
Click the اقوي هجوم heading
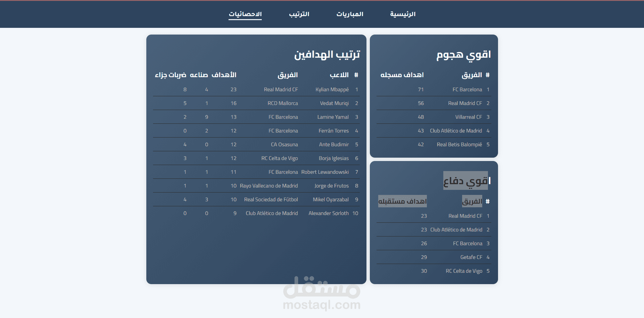pos(463,54)
